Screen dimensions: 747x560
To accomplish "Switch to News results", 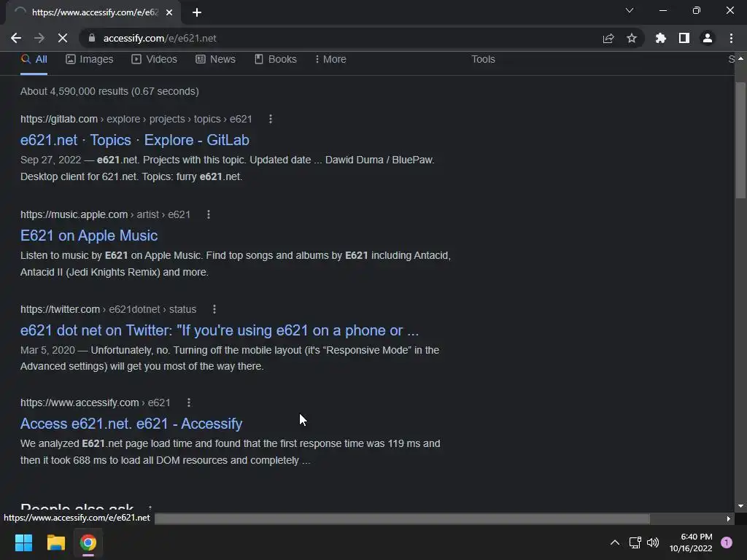I will pyautogui.click(x=215, y=60).
